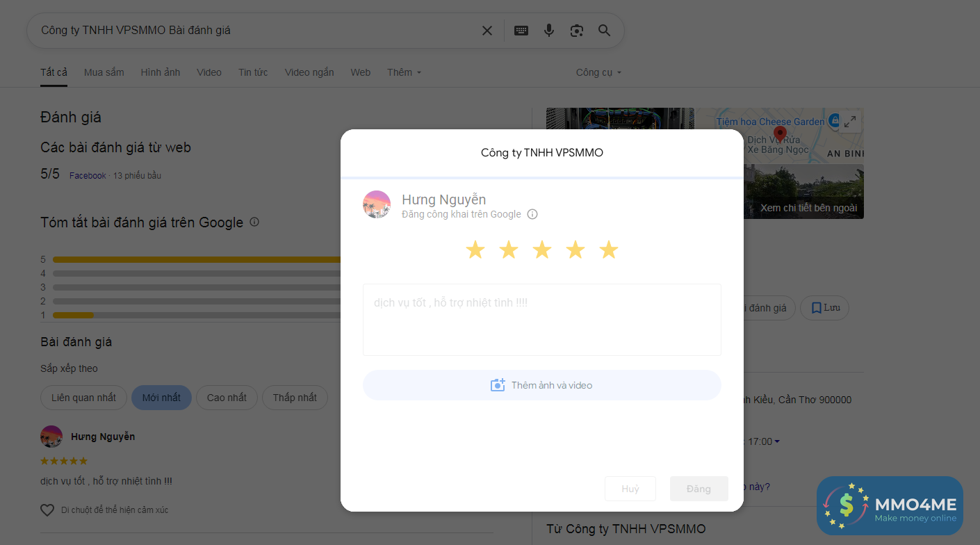980x545 pixels.
Task: Sort reviews by Cao nhất
Action: coord(227,398)
